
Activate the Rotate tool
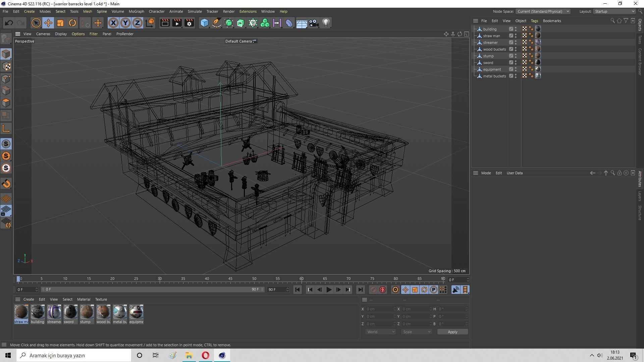tap(72, 23)
